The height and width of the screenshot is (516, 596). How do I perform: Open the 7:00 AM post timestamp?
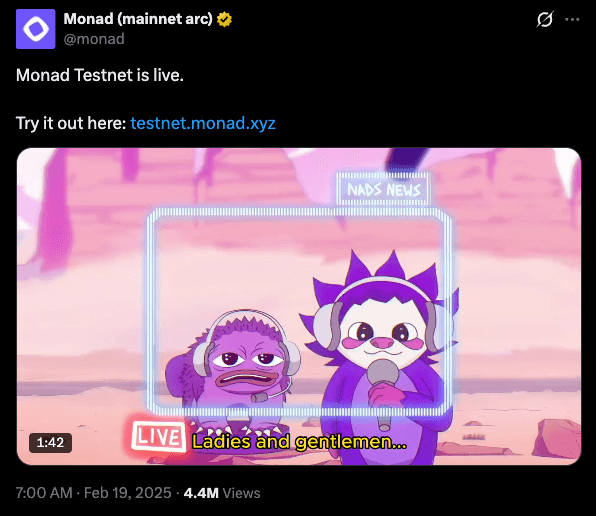pyautogui.click(x=44, y=493)
